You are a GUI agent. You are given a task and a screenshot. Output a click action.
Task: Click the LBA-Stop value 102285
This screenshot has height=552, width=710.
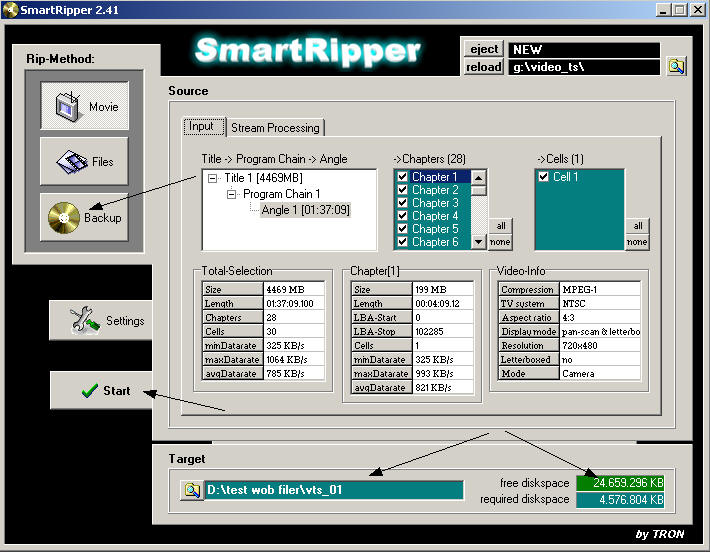click(443, 331)
